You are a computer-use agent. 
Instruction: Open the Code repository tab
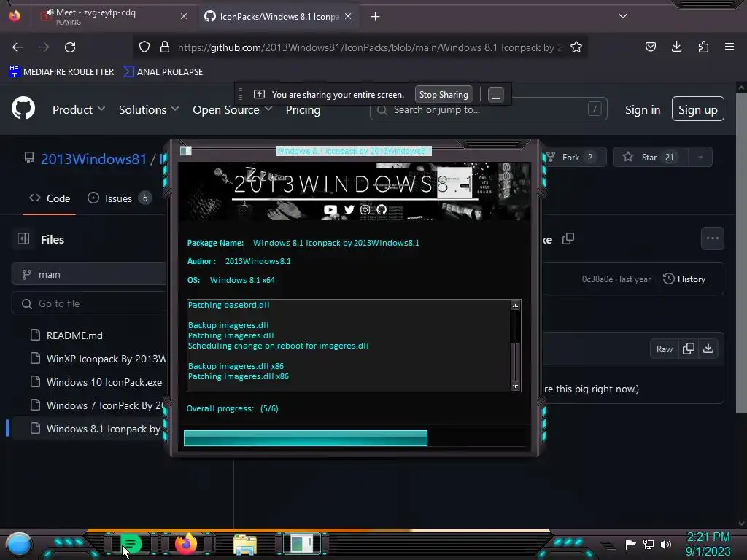pyautogui.click(x=50, y=198)
